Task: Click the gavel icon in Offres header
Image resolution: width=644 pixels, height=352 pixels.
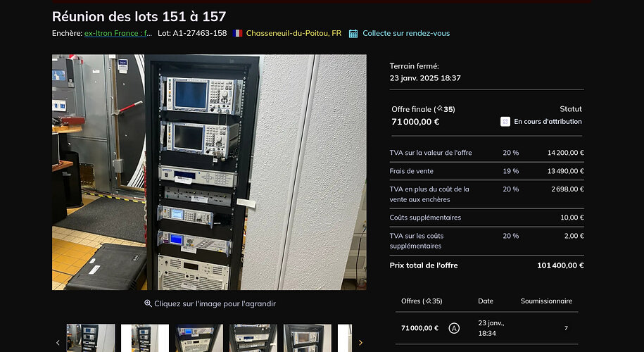Action: [x=428, y=301]
